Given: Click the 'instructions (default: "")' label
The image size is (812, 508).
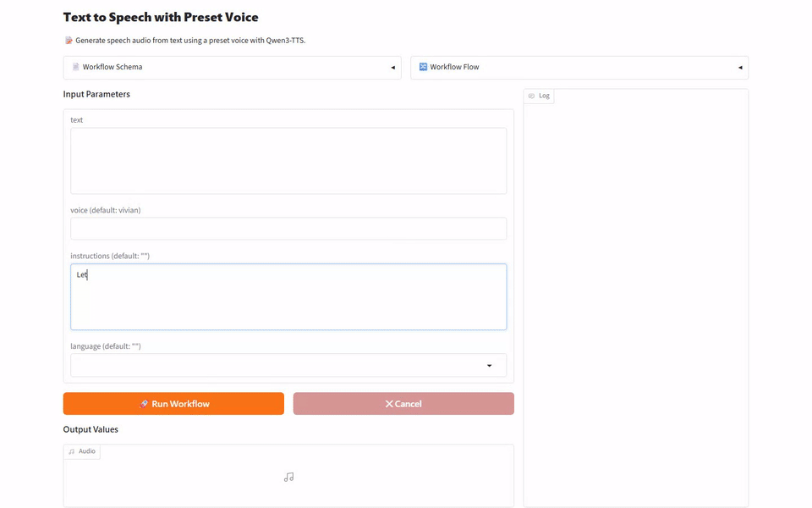Looking at the screenshot, I should (x=110, y=256).
